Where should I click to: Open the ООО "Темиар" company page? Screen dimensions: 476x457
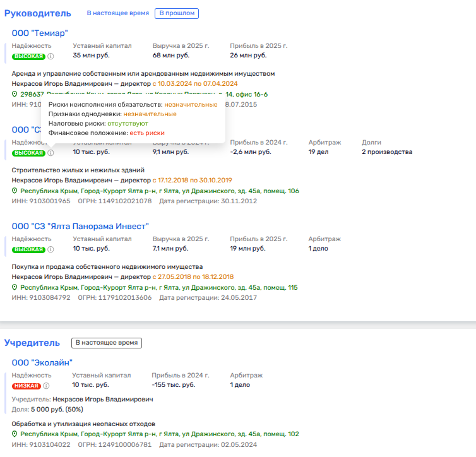pos(40,33)
